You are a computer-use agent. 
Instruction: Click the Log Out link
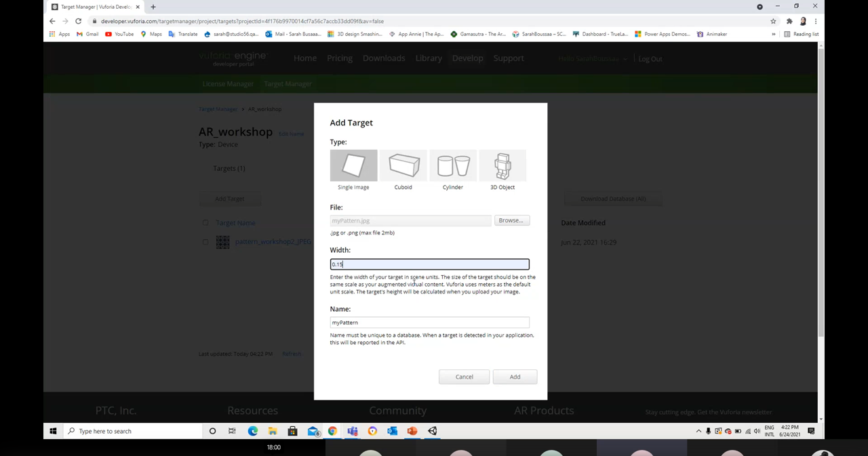click(x=650, y=59)
